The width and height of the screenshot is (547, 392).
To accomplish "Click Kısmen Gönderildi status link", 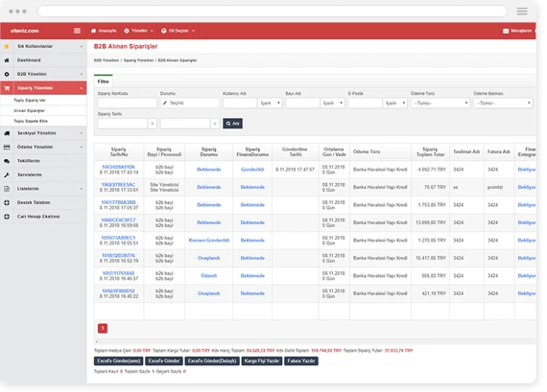I will 209,241.
